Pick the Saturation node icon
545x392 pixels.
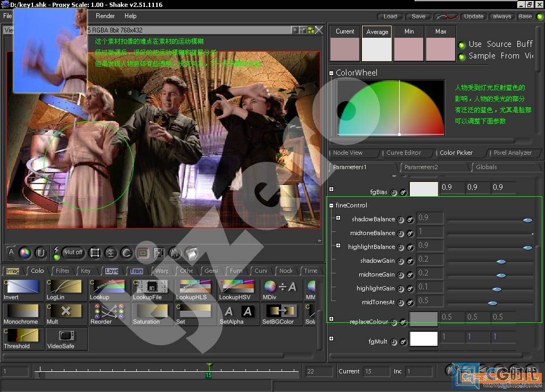[152, 314]
